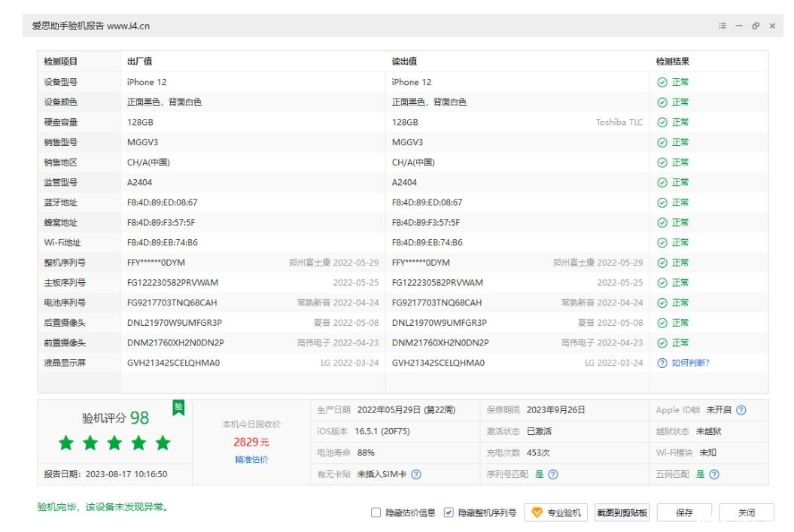794x532 pixels.
Task: Click the green 验 badge ribbon
Action: pos(178,408)
